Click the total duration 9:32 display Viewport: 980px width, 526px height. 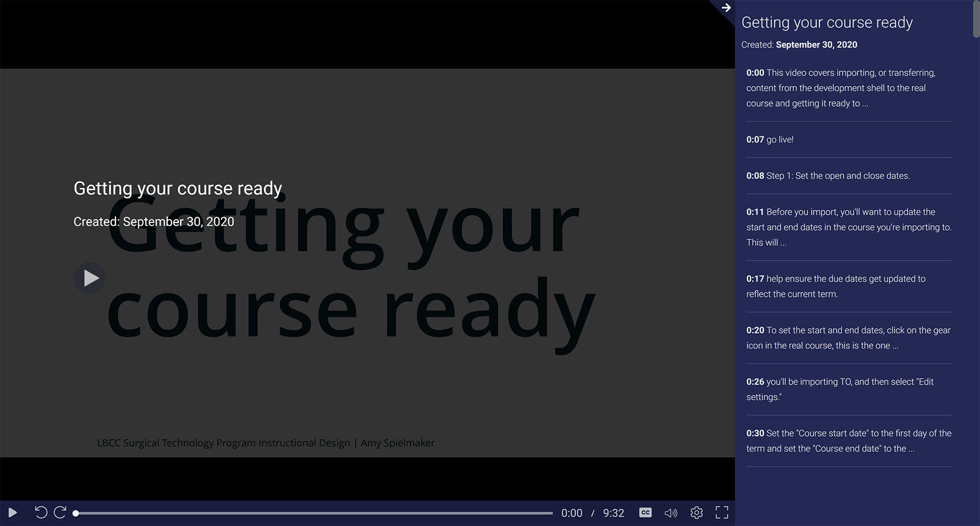[614, 513]
